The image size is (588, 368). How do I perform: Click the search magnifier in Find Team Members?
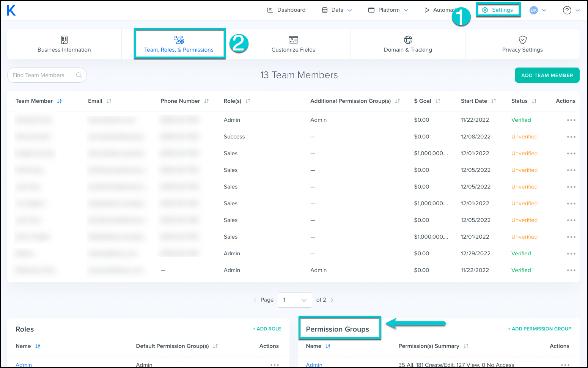click(79, 75)
